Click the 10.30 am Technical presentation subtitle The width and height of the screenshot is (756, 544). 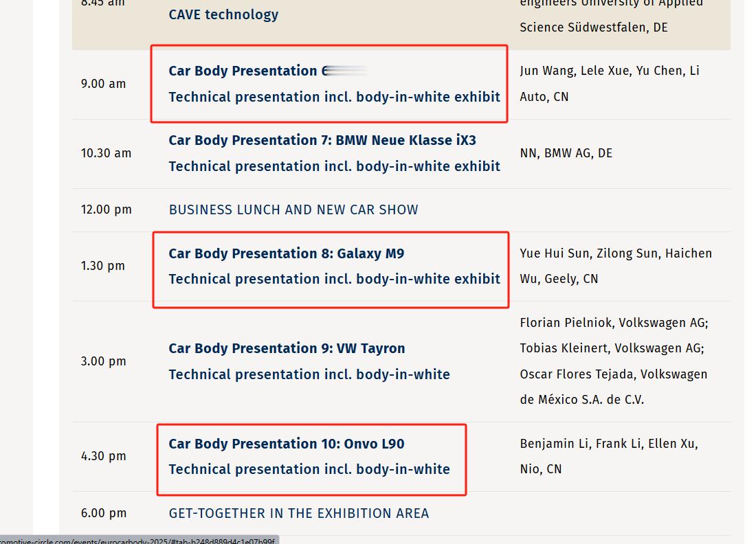335,166
